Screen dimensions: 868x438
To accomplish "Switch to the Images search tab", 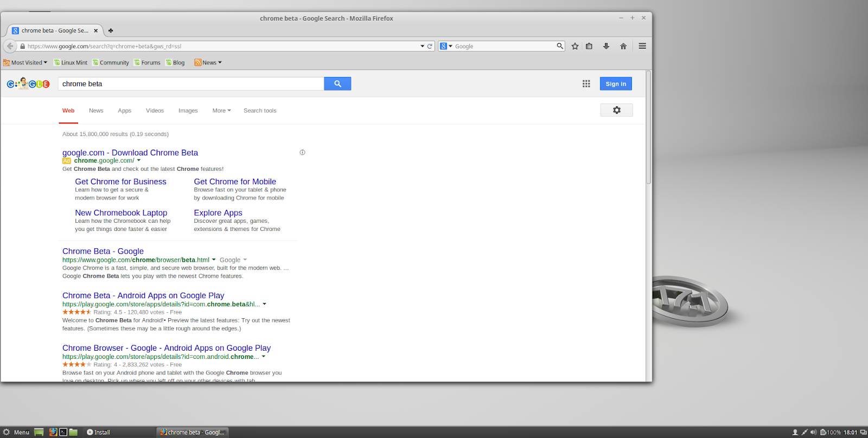I will click(x=188, y=111).
